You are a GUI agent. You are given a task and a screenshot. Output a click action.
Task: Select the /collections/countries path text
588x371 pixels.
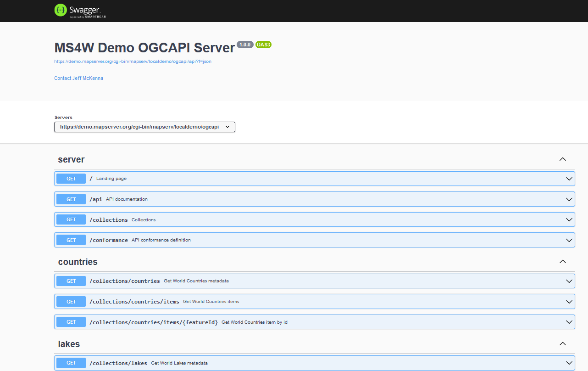click(x=125, y=281)
